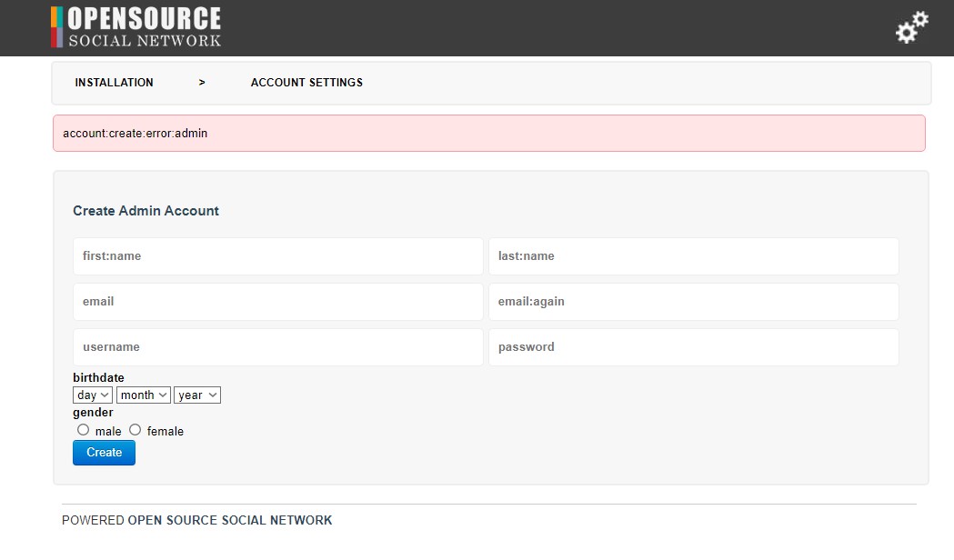Image resolution: width=954 pixels, height=560 pixels.
Task: Focus the email input field
Action: pos(277,302)
